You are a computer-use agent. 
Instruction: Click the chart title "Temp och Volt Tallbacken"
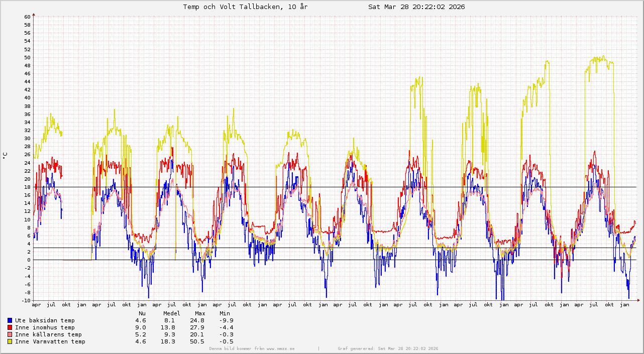pyautogui.click(x=245, y=7)
